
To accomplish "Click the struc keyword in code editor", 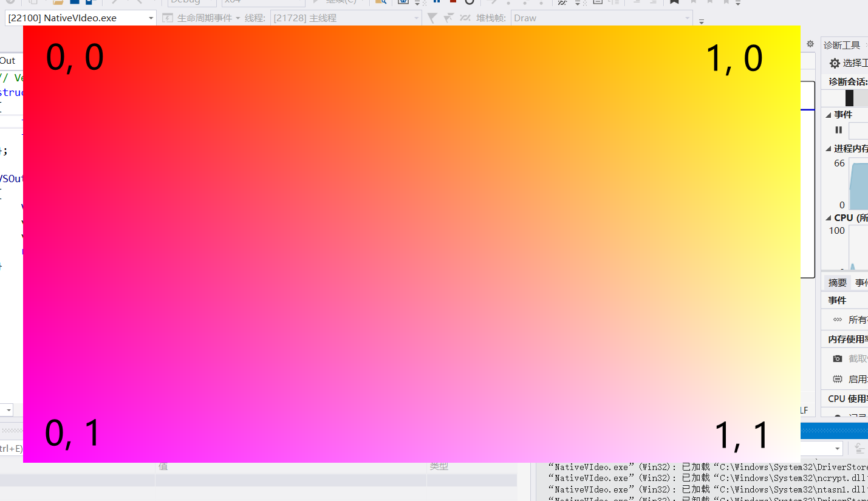I will (11, 93).
